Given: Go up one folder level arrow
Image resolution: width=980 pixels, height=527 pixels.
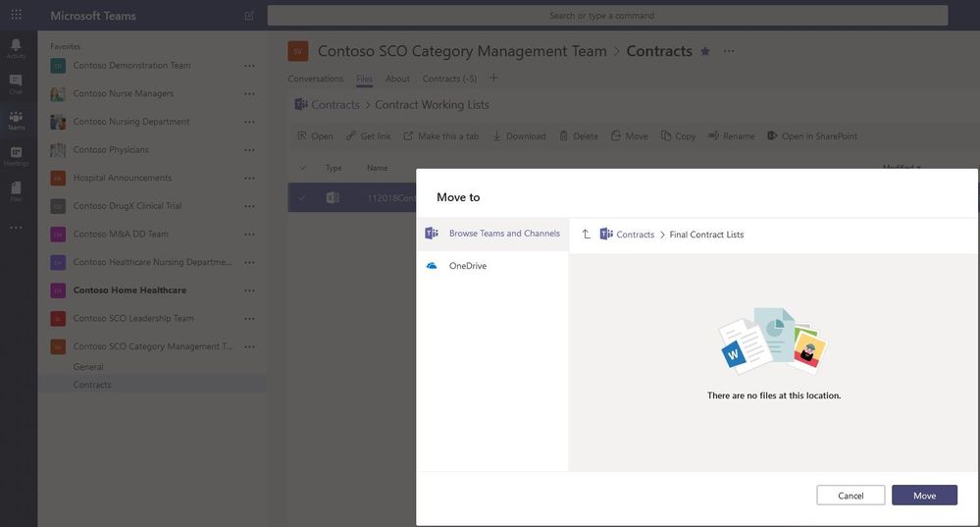Looking at the screenshot, I should [x=586, y=234].
